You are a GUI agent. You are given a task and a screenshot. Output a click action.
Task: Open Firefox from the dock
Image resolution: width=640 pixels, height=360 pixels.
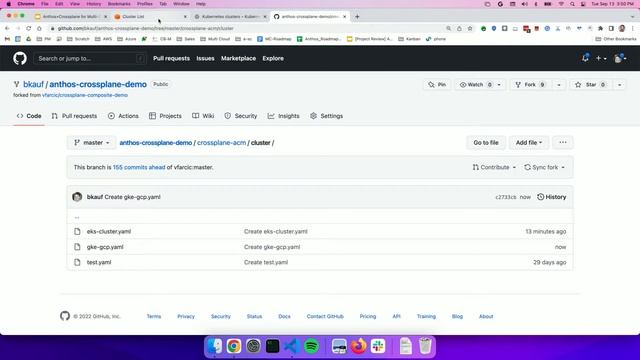coord(359,346)
